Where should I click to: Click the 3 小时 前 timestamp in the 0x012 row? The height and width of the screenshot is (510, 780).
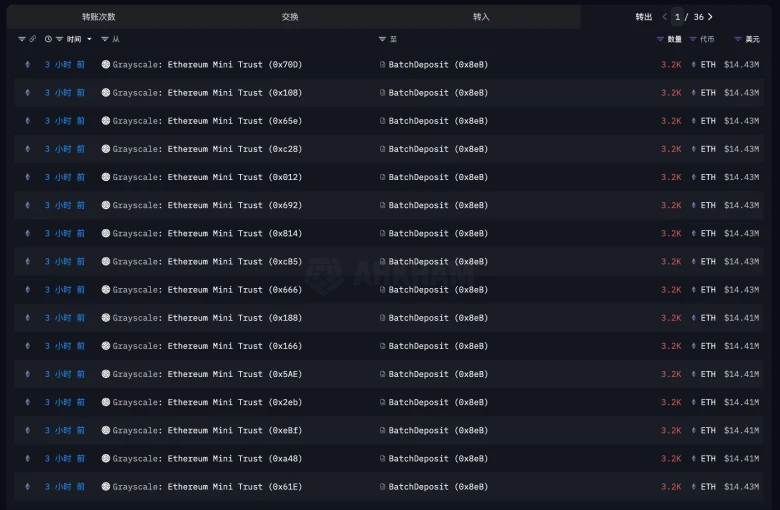click(65, 177)
